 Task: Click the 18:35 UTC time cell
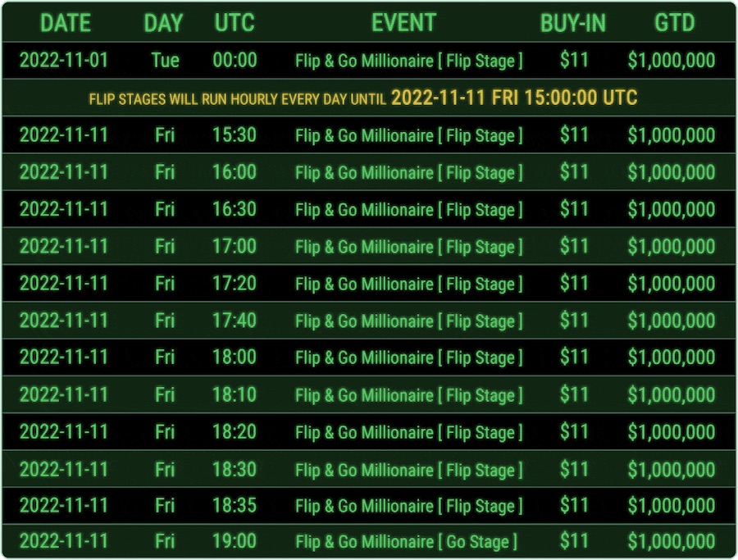point(235,506)
